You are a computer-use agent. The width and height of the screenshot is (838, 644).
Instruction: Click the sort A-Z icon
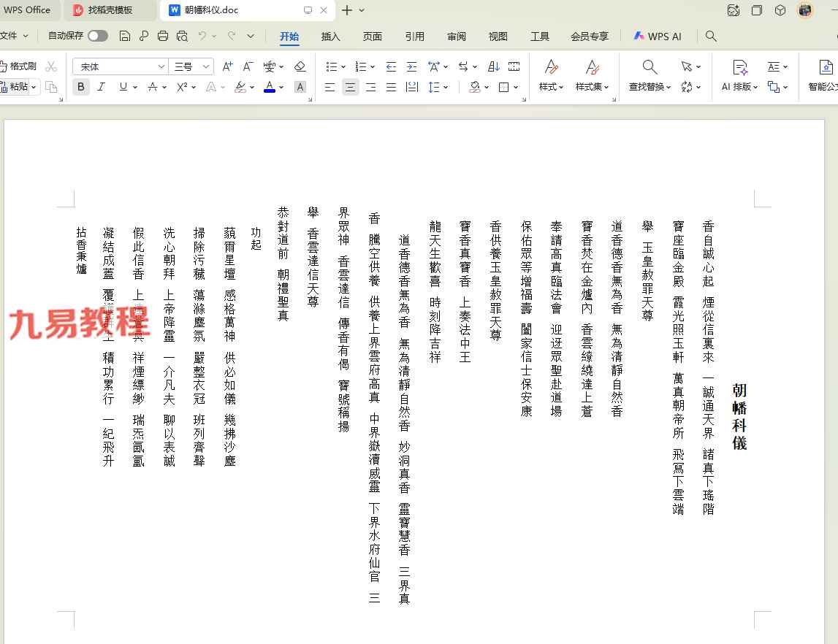pos(494,66)
